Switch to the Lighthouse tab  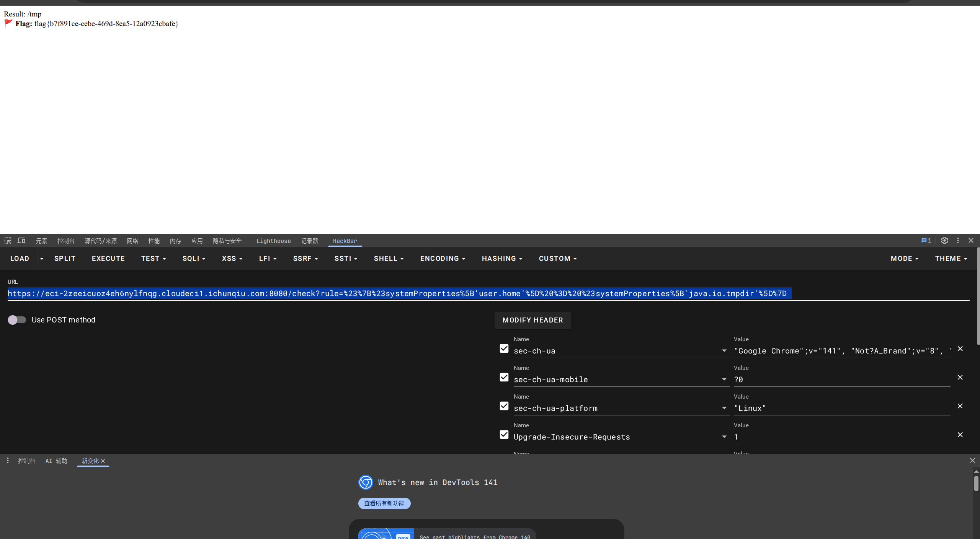[273, 241]
